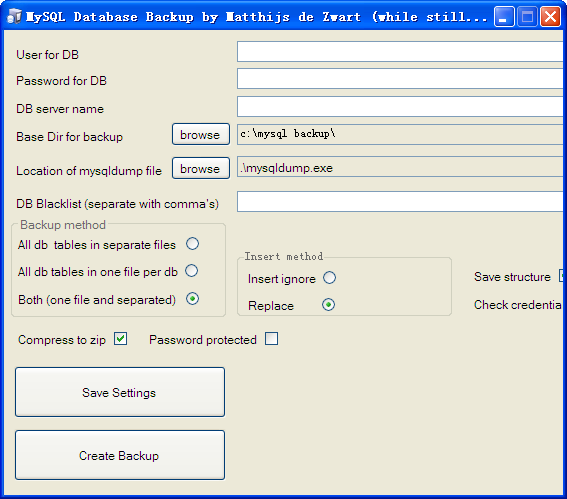The width and height of the screenshot is (567, 499).
Task: Select Both (one file and separated) option
Action: [192, 299]
